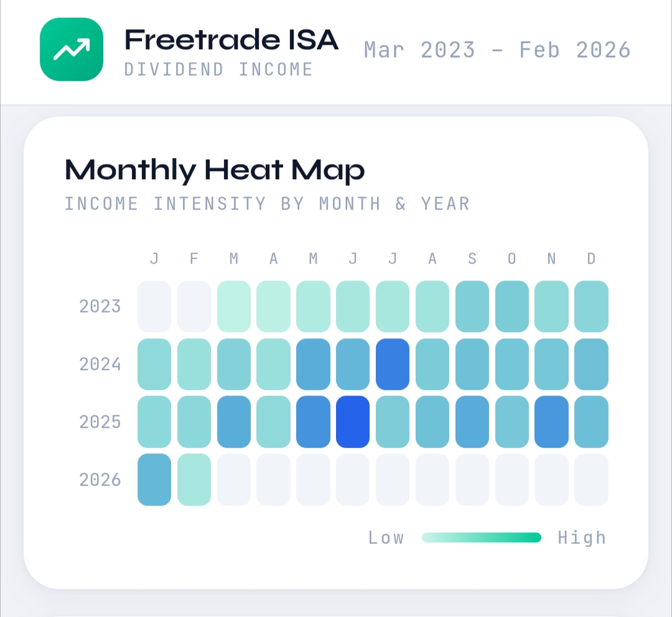
Task: Click the May 2025 heat map cell
Action: pyautogui.click(x=313, y=422)
